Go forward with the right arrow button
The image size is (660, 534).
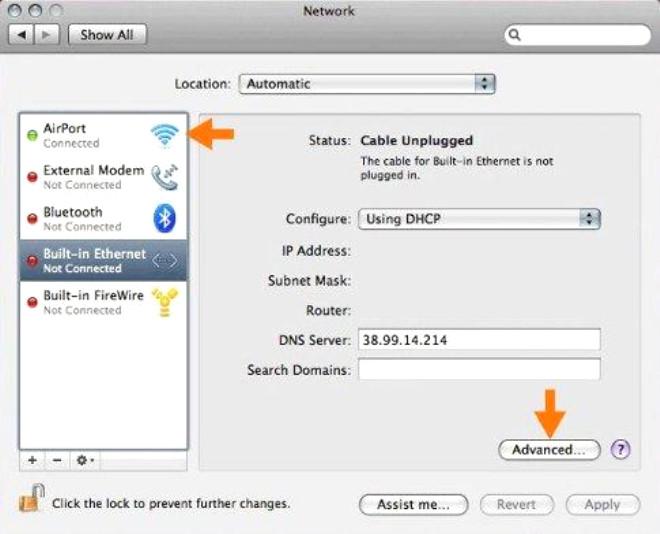click(47, 35)
